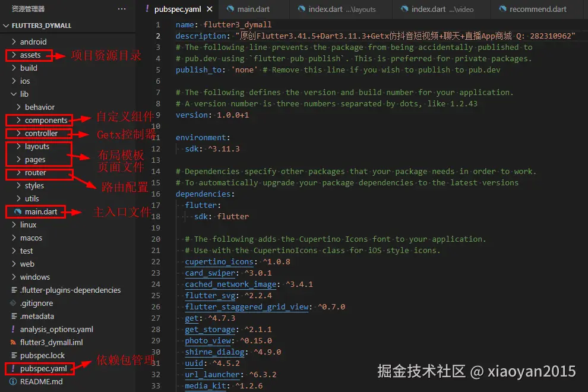Close the pubspec.yaml tab
588x392 pixels.
210,9
